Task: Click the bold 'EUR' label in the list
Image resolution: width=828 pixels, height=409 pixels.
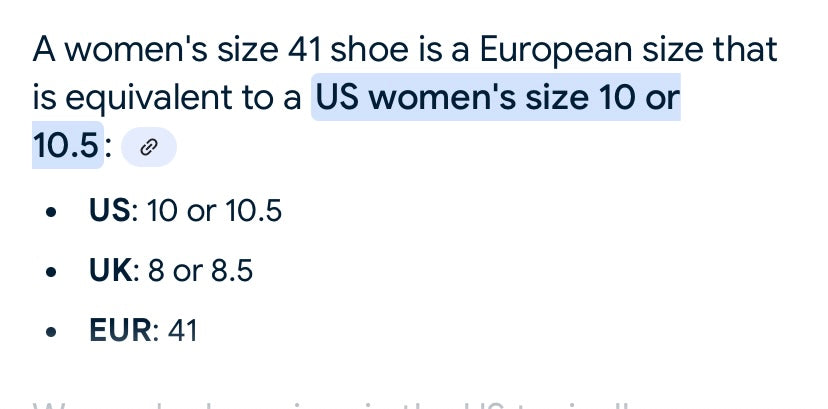Action: point(120,330)
